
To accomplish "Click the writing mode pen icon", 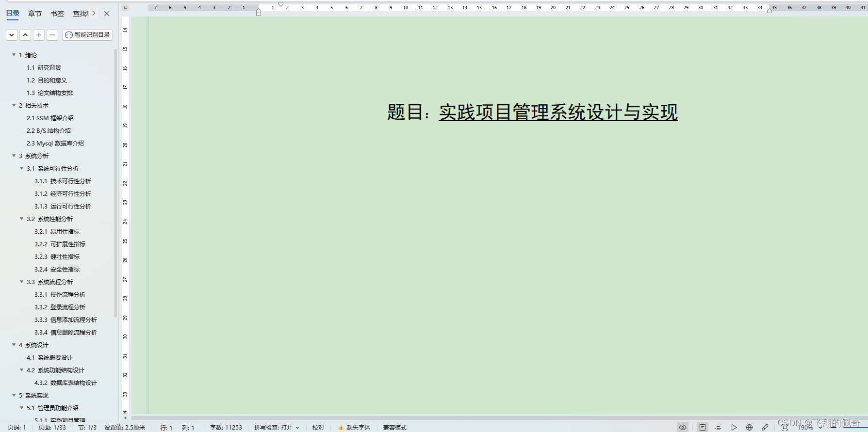I will coord(765,427).
